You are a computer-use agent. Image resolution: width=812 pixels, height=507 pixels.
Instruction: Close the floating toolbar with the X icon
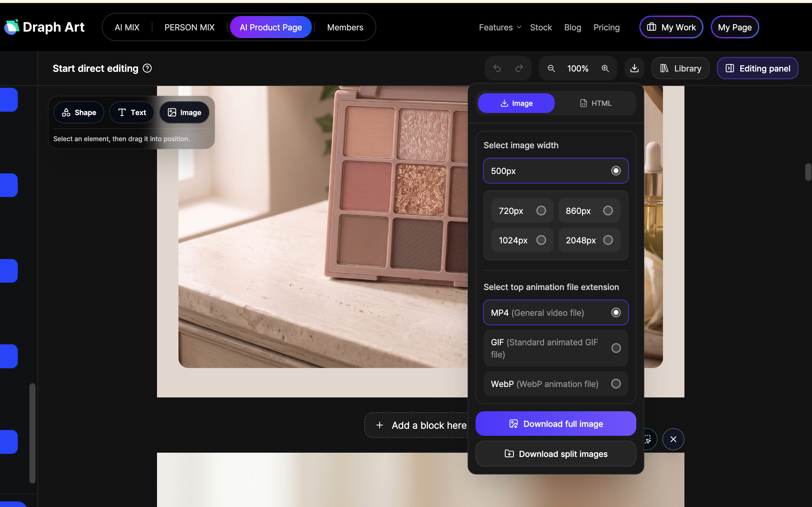[x=673, y=439]
